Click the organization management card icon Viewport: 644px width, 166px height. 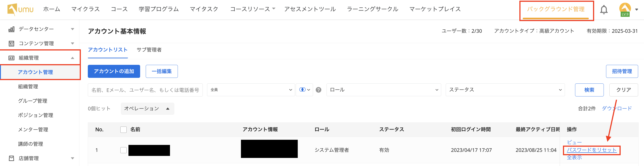[11, 58]
